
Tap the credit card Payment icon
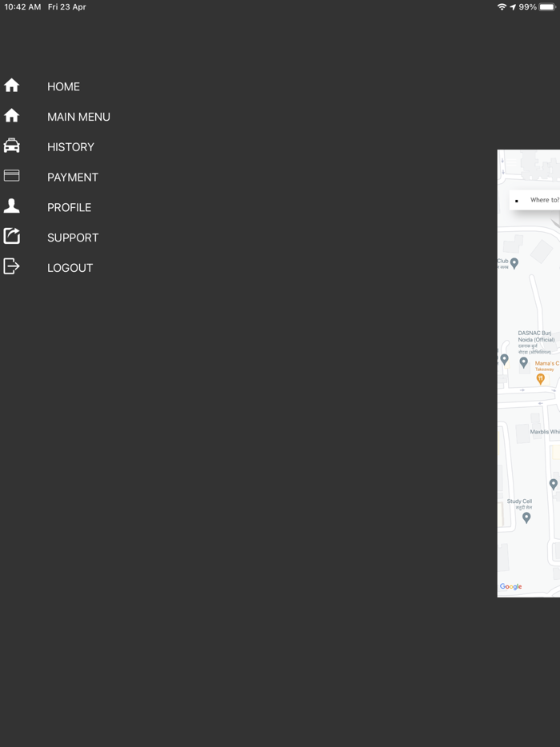[11, 176]
